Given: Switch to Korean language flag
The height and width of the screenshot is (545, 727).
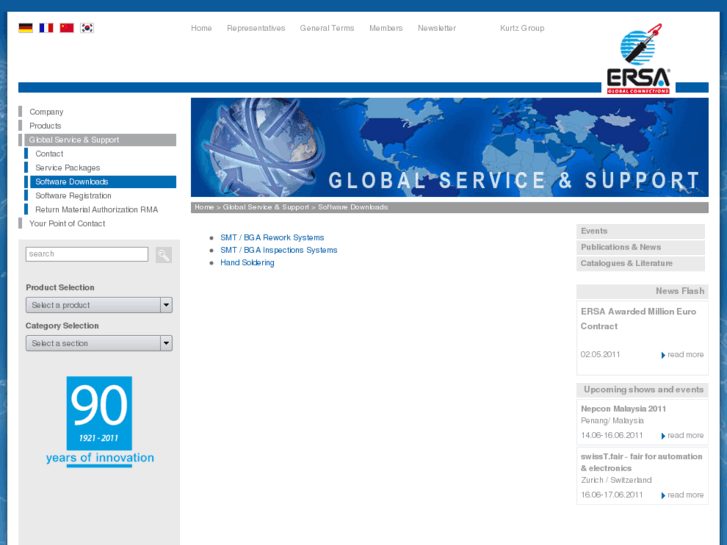Looking at the screenshot, I should pyautogui.click(x=87, y=28).
